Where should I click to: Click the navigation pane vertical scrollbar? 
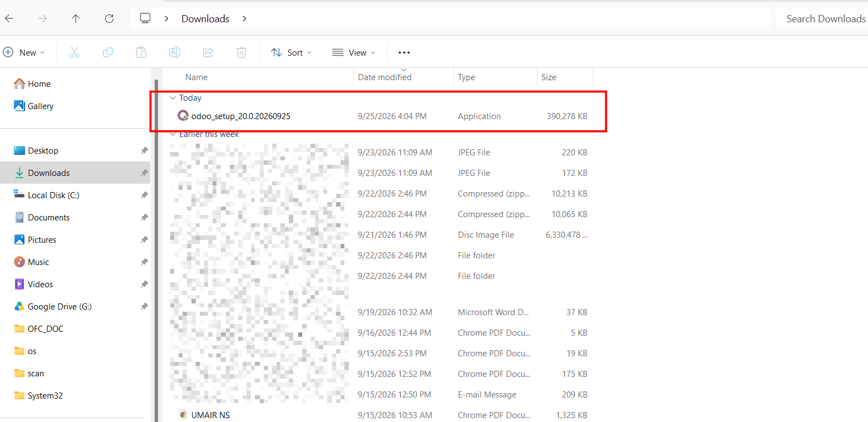(x=156, y=251)
